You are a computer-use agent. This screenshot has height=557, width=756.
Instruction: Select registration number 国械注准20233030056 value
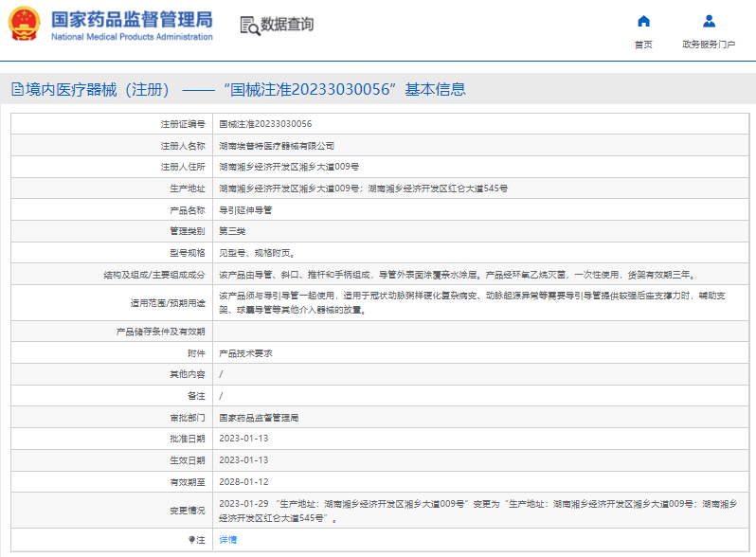[265, 124]
